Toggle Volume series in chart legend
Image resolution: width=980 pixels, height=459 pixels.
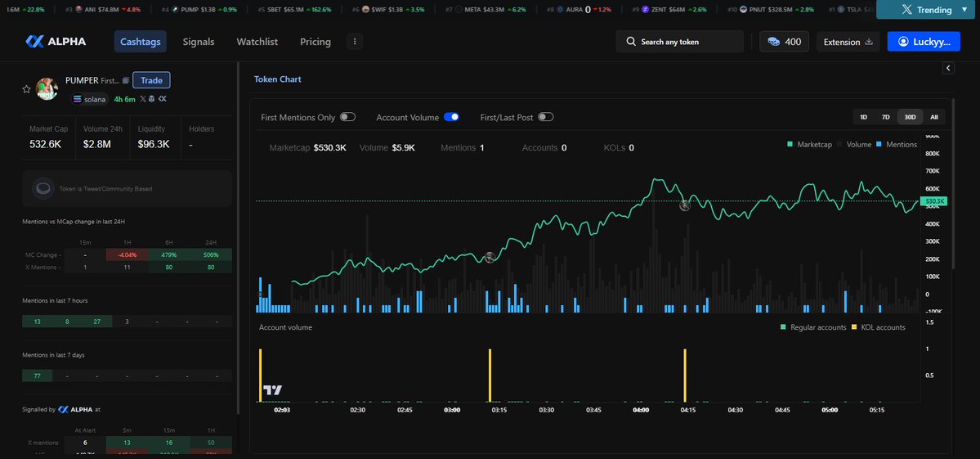854,145
